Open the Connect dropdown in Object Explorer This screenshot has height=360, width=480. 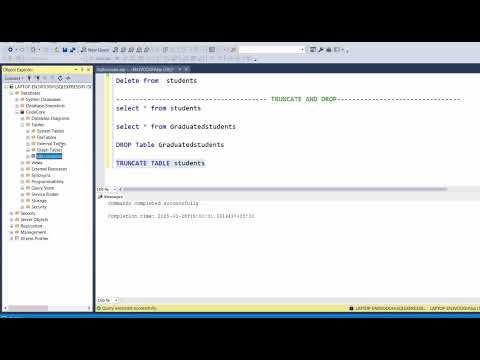(x=14, y=78)
